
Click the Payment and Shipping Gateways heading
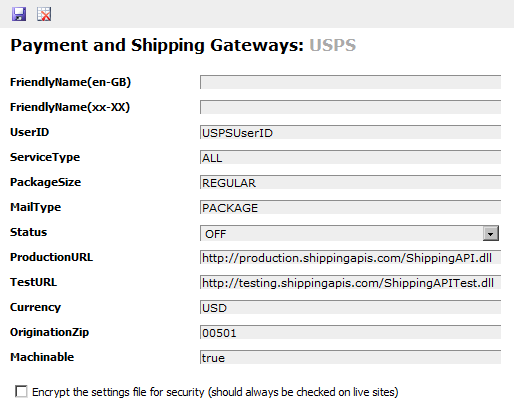tap(157, 46)
